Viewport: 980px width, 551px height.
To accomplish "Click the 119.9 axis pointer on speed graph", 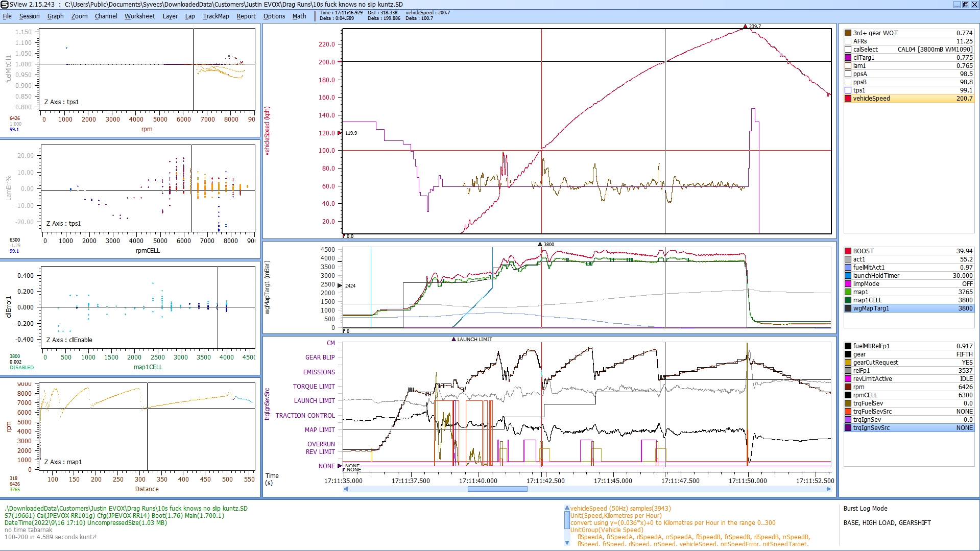I will [x=340, y=133].
